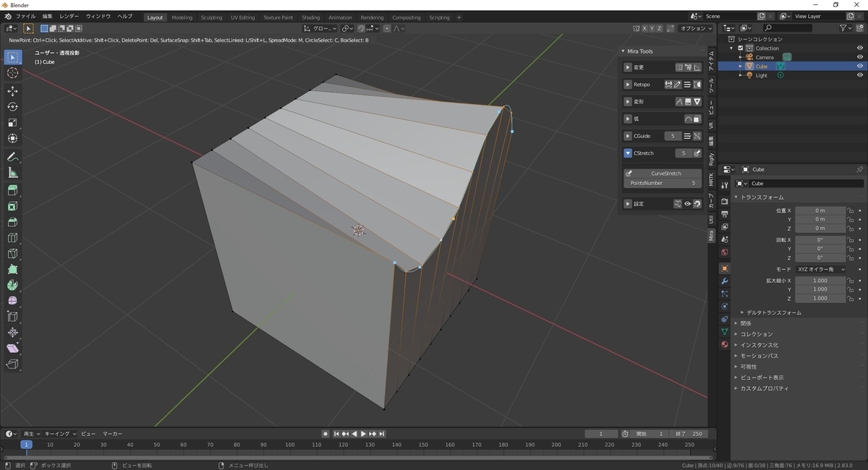Select the Shrink/Fatten tool
The image size is (868, 470).
12,333
